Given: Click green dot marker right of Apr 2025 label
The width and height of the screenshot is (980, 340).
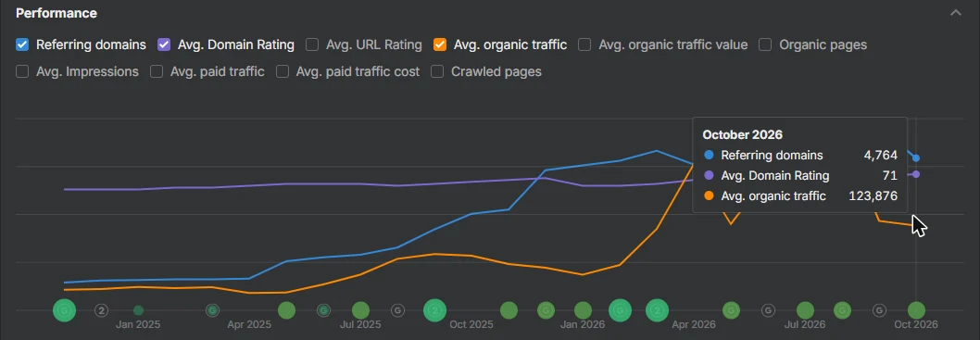Looking at the screenshot, I should pyautogui.click(x=286, y=310).
